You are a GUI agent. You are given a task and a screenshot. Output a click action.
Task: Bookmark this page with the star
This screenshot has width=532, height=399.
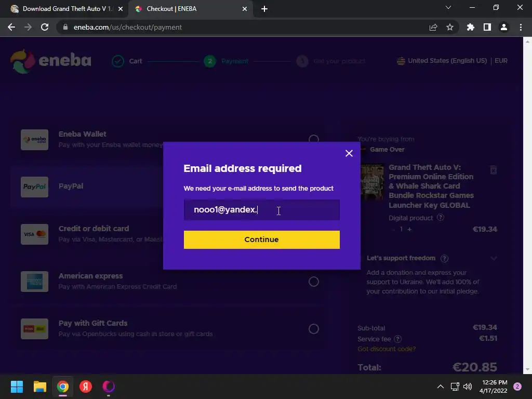[x=450, y=27]
